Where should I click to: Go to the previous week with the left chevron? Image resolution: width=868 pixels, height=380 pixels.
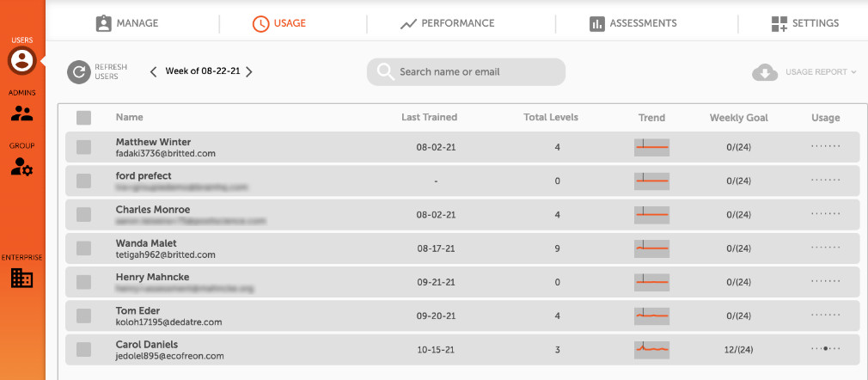(153, 71)
